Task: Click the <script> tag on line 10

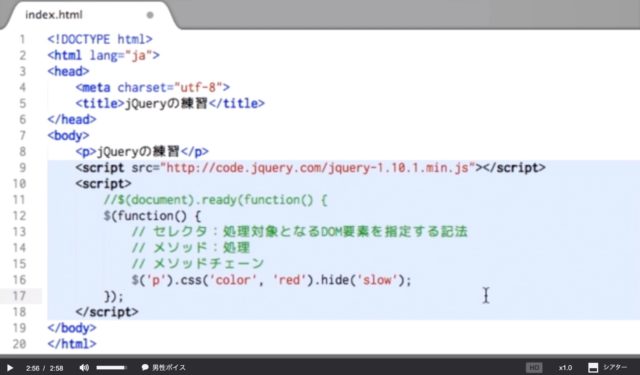Action: point(103,184)
